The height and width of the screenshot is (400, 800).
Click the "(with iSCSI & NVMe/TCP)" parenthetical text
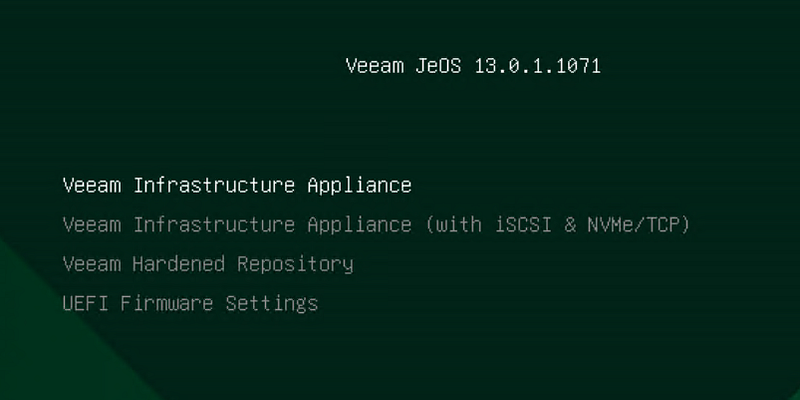pos(557,225)
